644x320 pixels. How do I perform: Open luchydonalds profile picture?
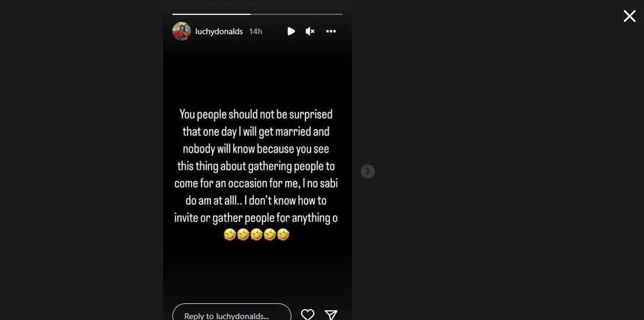[x=182, y=31]
